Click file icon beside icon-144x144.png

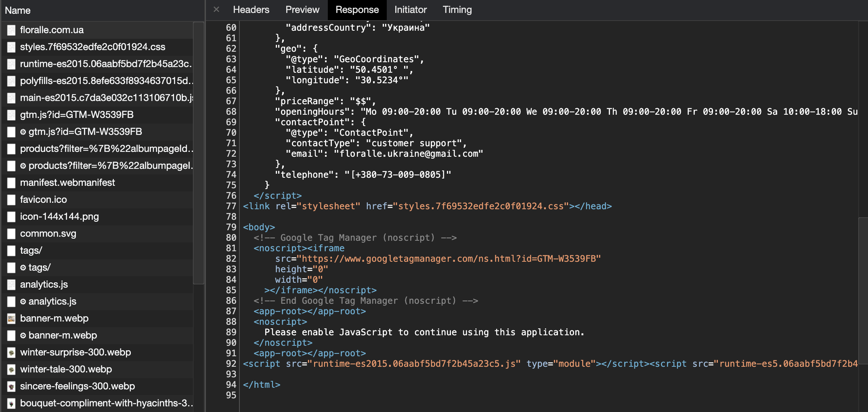[x=11, y=217]
